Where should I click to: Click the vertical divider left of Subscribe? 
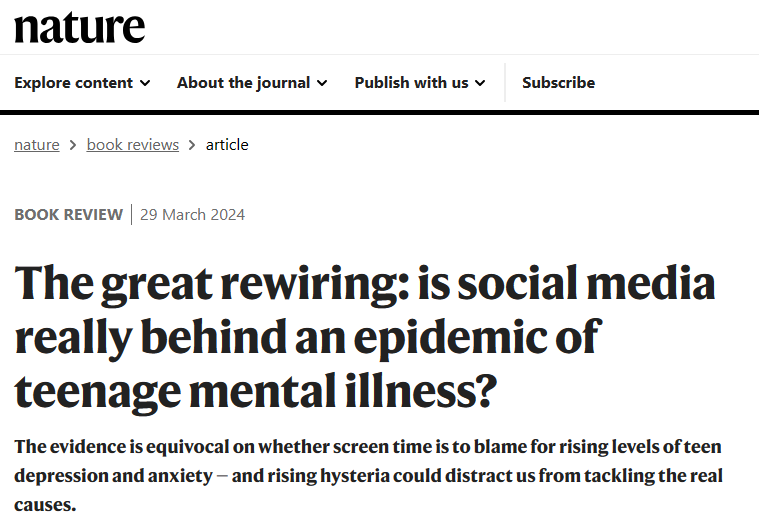(505, 82)
